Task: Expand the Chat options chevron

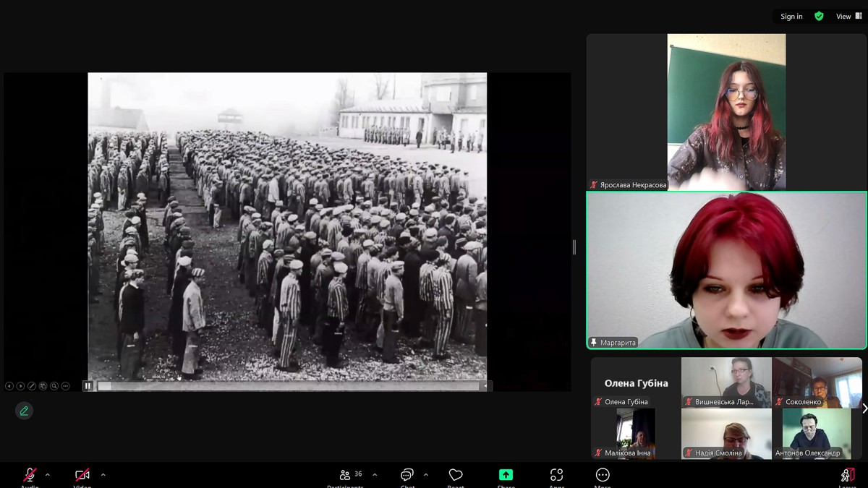Action: pyautogui.click(x=425, y=475)
